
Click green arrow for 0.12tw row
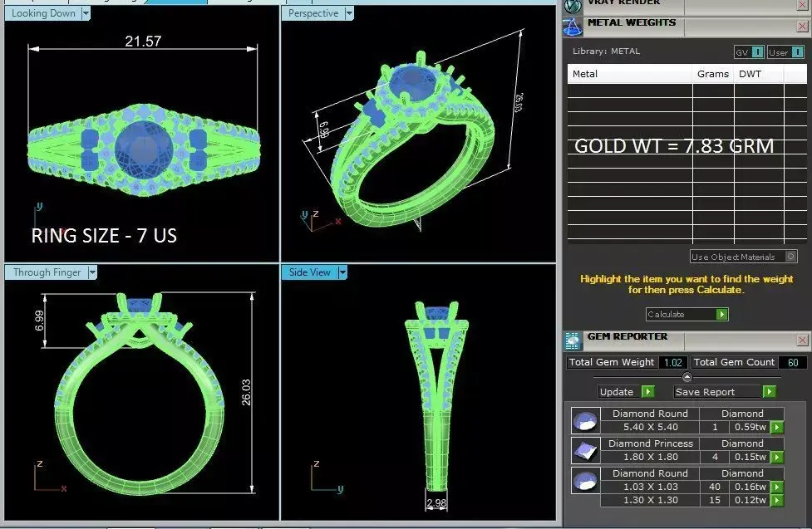[776, 501]
